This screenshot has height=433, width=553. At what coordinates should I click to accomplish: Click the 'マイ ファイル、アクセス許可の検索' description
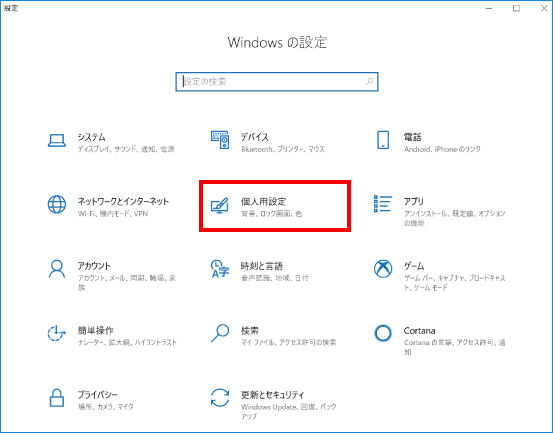tap(288, 342)
